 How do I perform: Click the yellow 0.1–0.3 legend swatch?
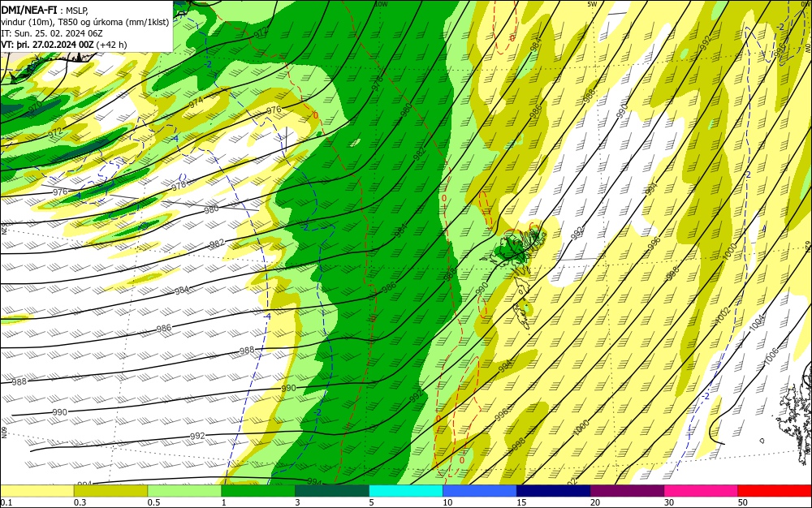click(x=37, y=491)
